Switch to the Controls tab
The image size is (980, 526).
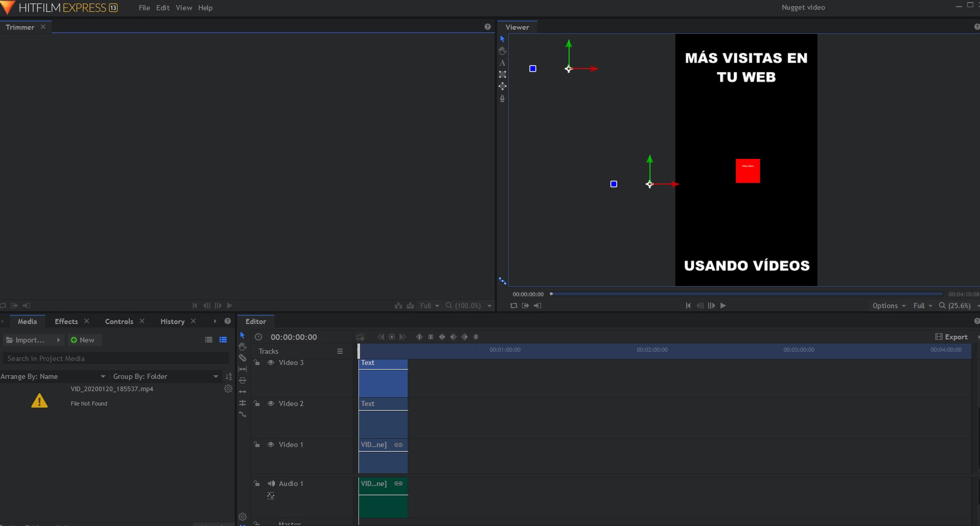point(119,321)
